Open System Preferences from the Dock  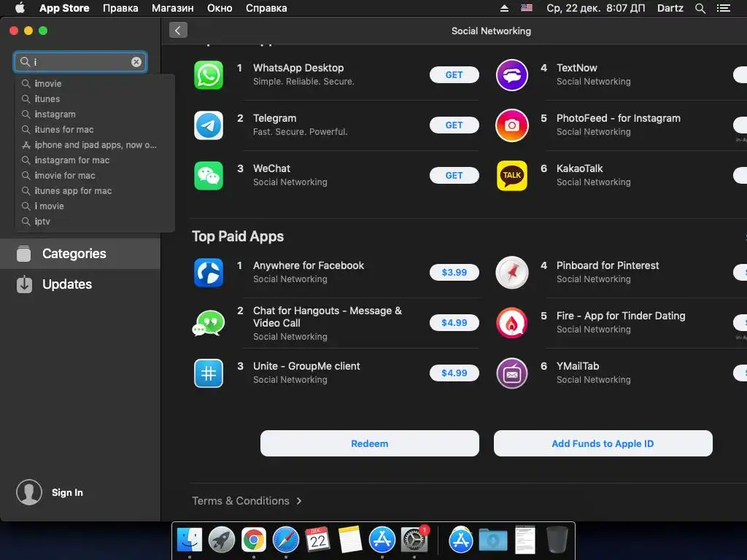pos(414,540)
